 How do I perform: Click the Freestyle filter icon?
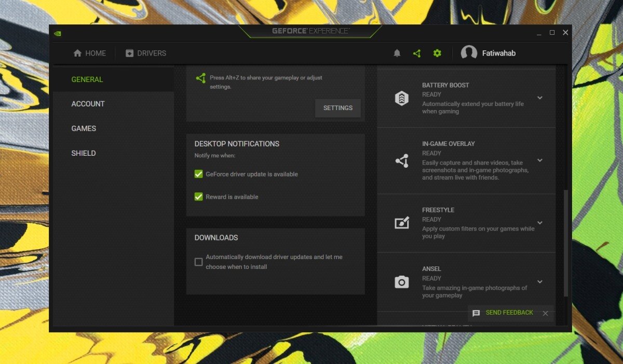401,223
